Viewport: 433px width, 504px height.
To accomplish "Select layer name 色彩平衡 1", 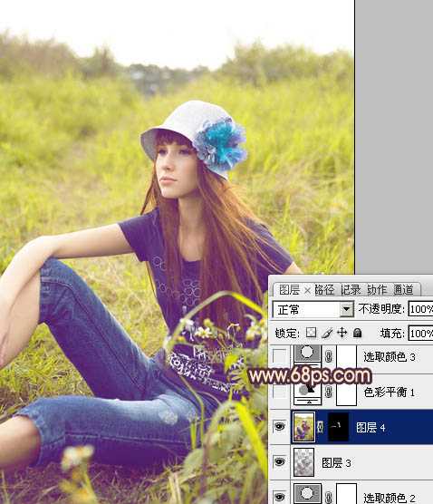I will (x=390, y=392).
